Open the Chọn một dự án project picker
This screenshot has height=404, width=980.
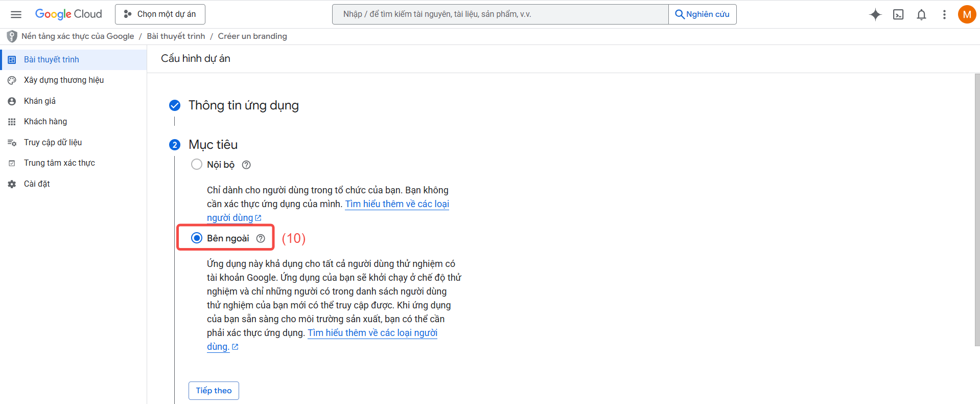click(x=160, y=14)
